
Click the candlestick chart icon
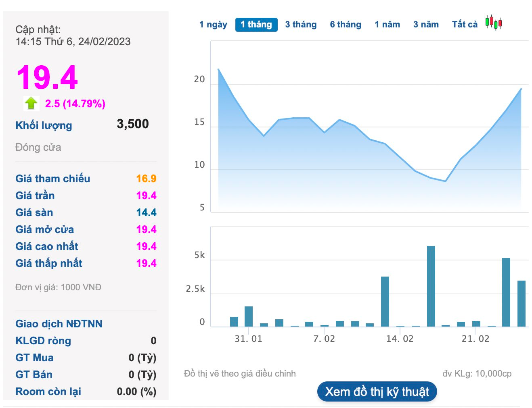click(493, 23)
